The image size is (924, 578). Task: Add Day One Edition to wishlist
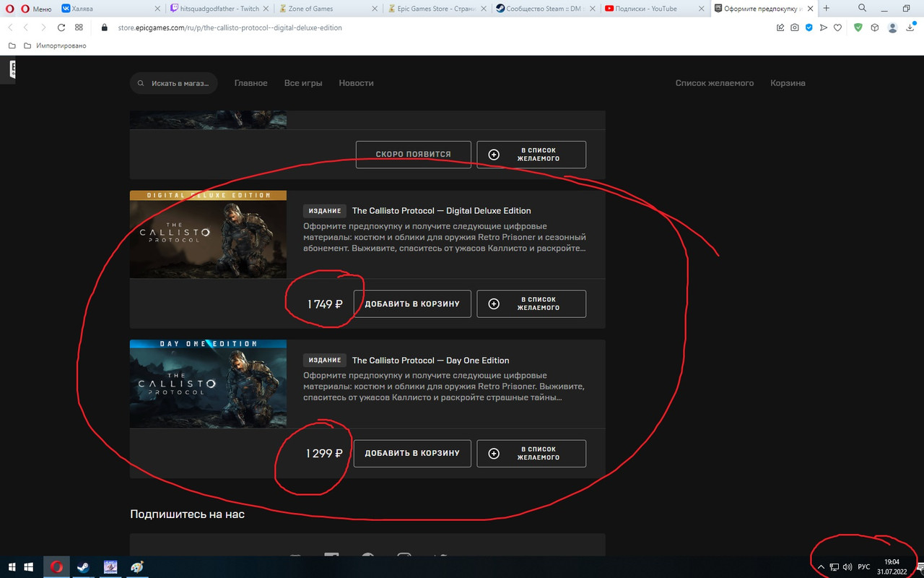coord(531,454)
